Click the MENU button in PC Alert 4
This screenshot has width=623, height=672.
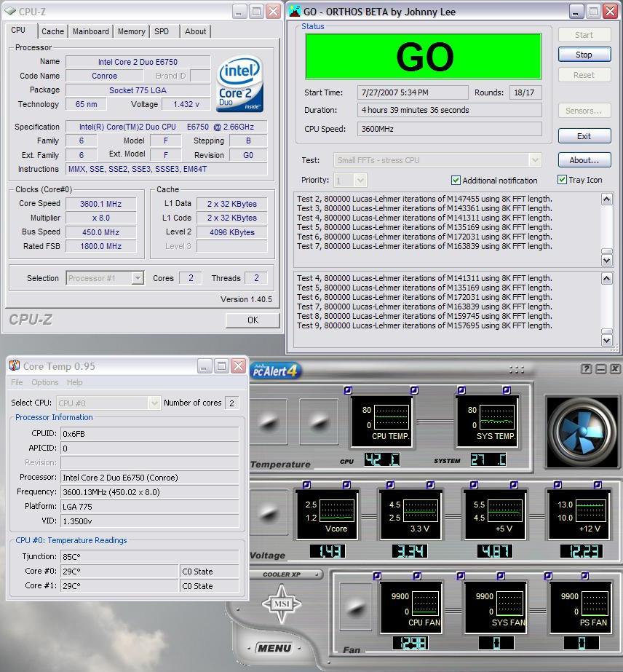click(x=274, y=648)
